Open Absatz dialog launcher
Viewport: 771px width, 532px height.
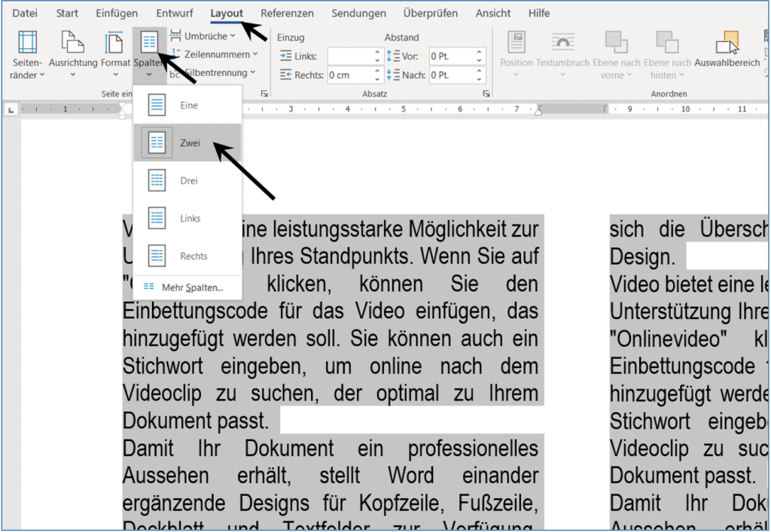point(485,93)
